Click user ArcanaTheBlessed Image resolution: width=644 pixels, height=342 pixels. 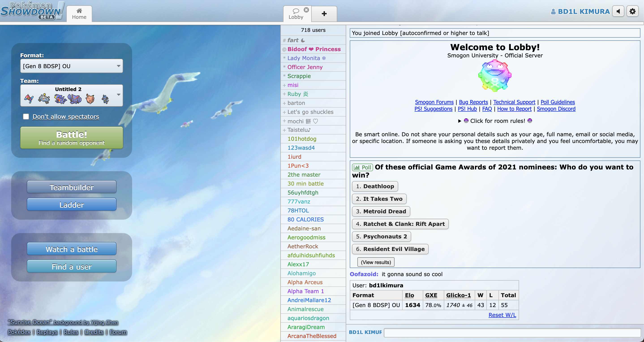313,336
